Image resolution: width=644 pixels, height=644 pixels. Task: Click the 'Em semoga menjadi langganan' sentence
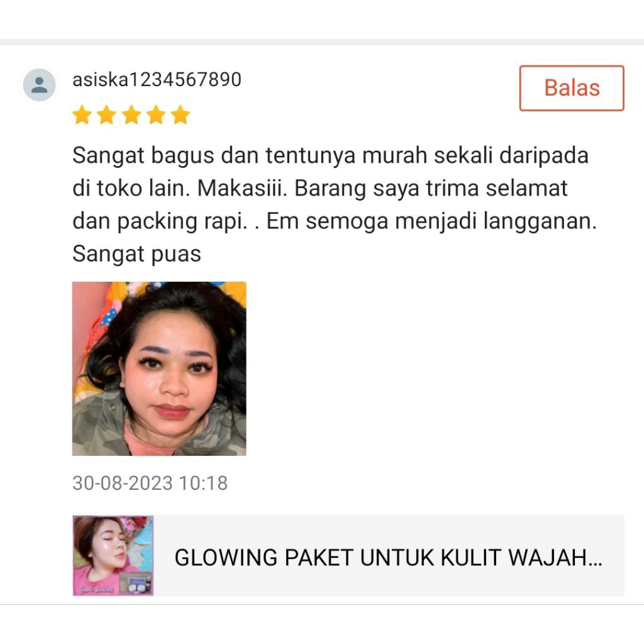[x=431, y=221]
